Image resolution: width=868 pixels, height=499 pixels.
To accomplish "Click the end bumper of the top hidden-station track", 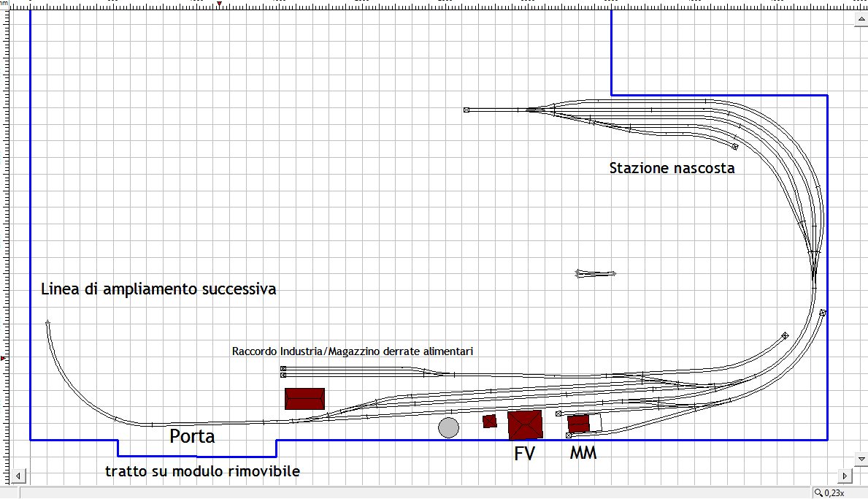I will 466,110.
